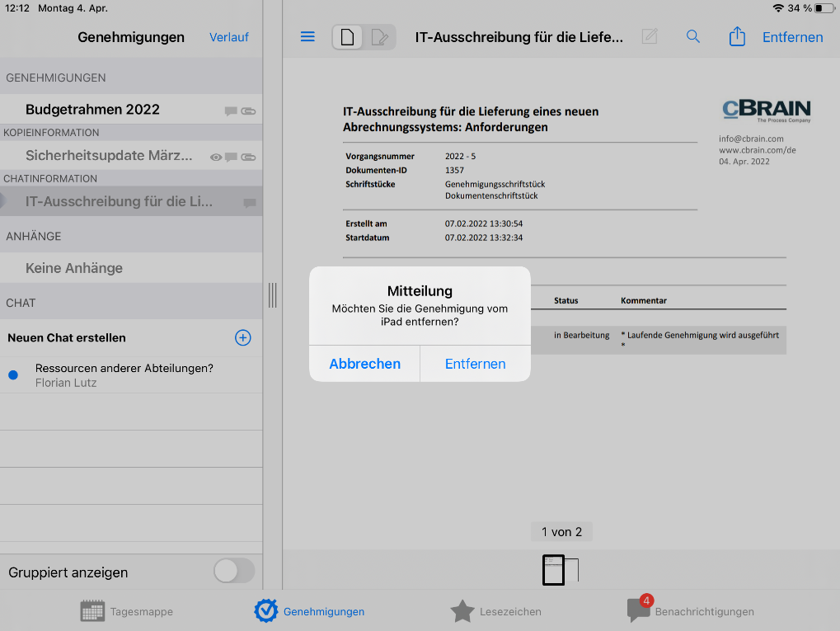The width and height of the screenshot is (840, 631).
Task: Switch to the Tagesmappe tab
Action: [x=127, y=611]
